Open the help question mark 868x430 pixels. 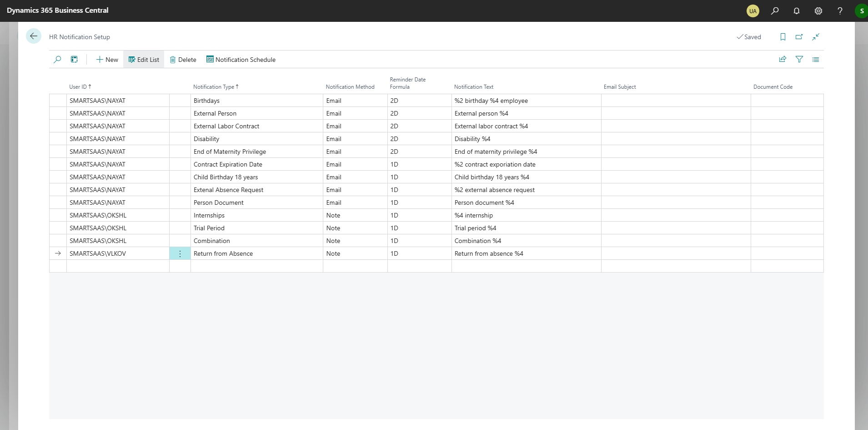point(840,11)
